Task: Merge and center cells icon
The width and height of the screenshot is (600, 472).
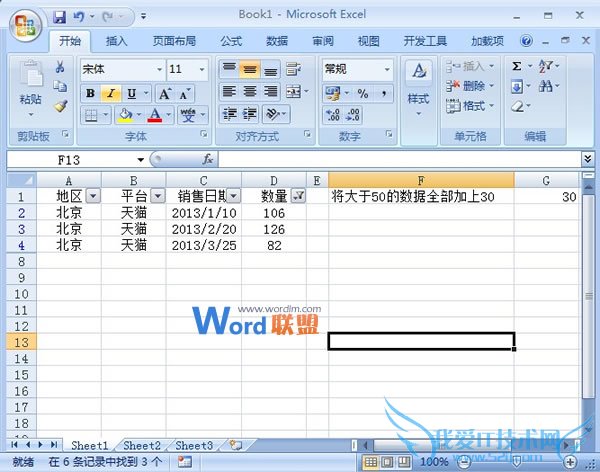Action: [293, 91]
